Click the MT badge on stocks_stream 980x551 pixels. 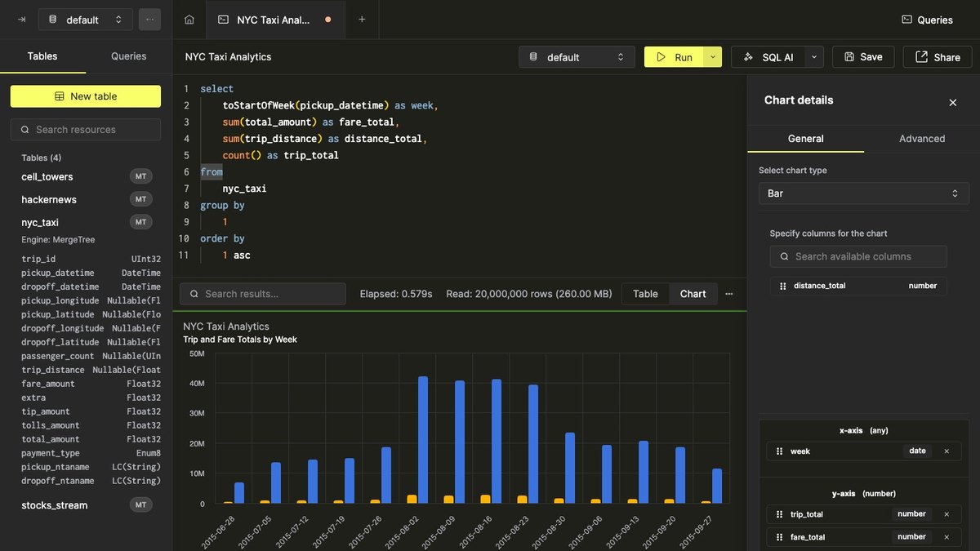141,505
